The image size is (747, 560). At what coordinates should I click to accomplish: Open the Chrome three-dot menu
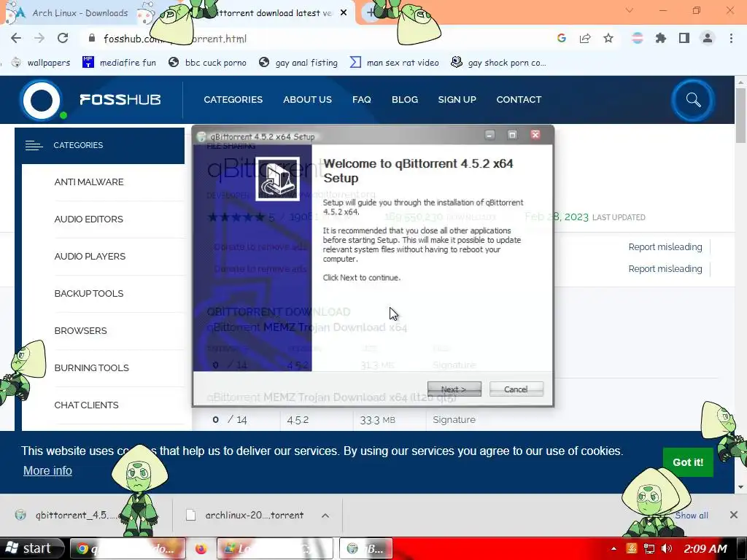point(731,39)
